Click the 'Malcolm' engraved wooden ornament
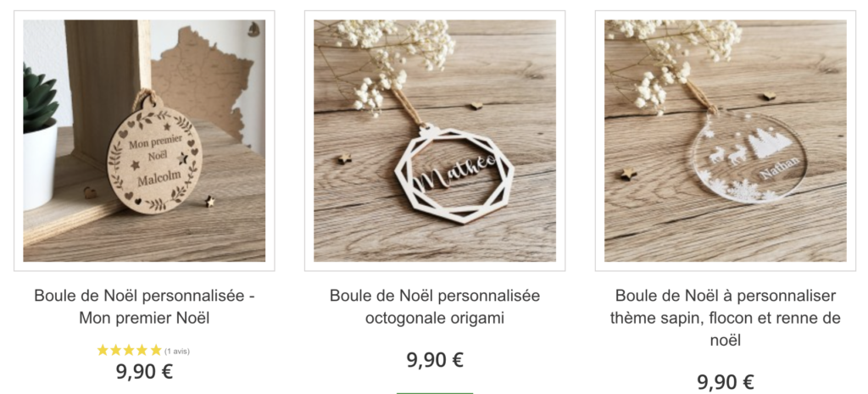The height and width of the screenshot is (394, 868). coord(154,157)
